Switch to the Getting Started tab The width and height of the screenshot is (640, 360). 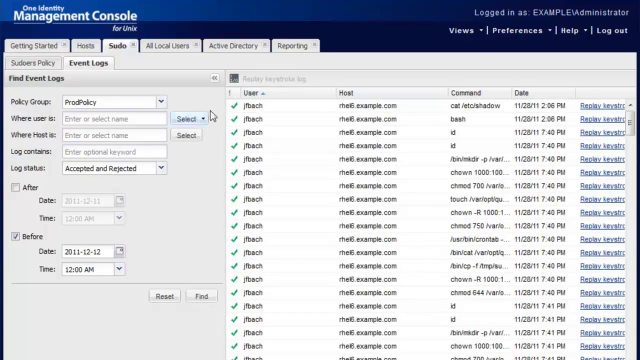tap(34, 46)
